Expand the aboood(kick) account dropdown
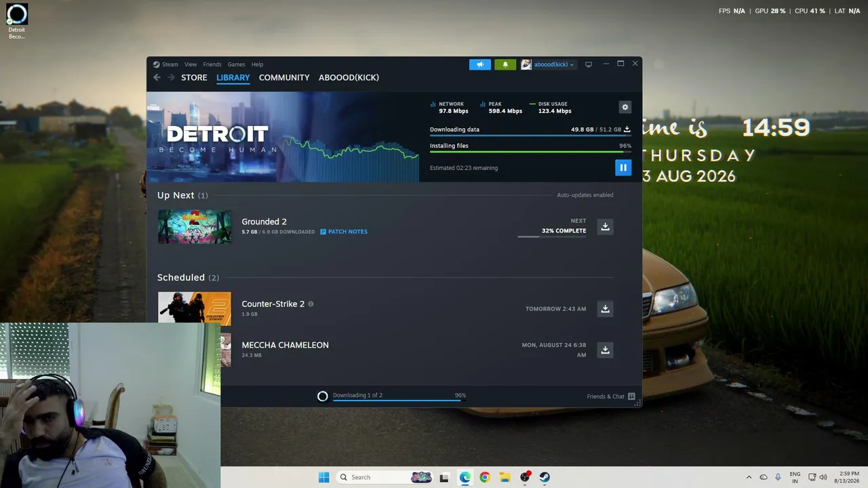This screenshot has height=488, width=868. click(553, 64)
